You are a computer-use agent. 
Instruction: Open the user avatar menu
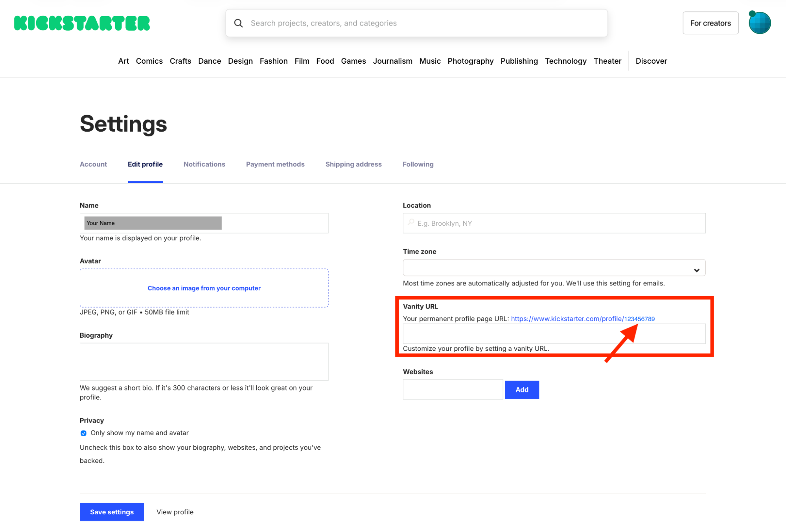[759, 23]
